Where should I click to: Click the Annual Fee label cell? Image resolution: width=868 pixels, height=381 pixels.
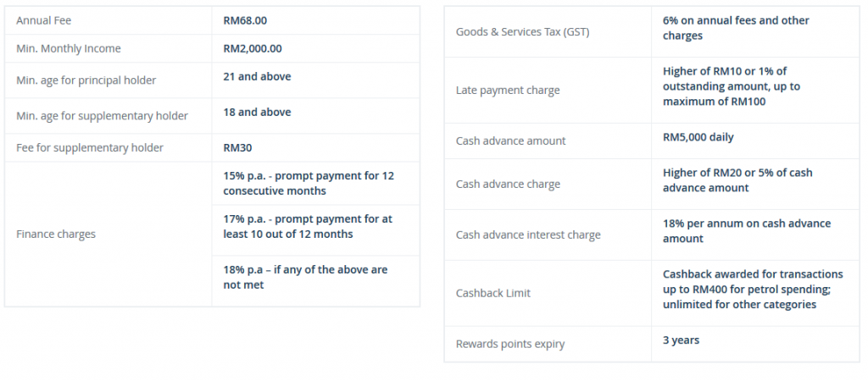tap(108, 20)
